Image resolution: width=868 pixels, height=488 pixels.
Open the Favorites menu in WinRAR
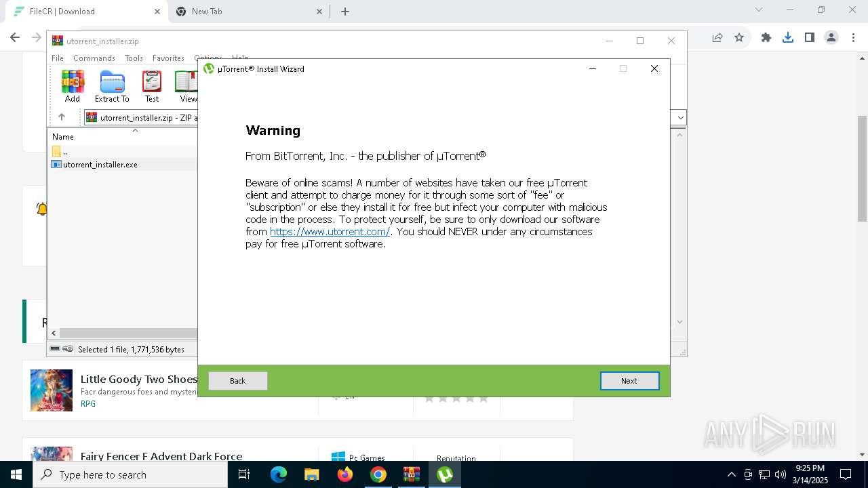point(168,58)
